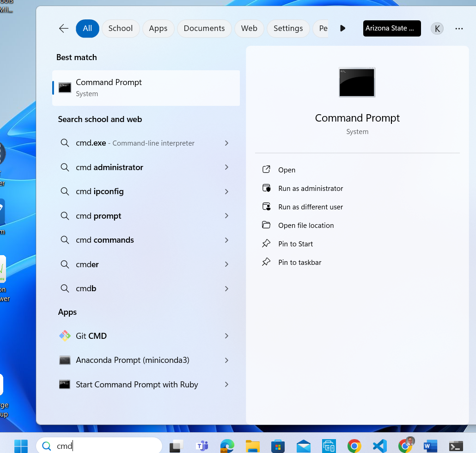476x453 pixels.
Task: Show more filter tabs with the play arrow
Action: point(343,29)
